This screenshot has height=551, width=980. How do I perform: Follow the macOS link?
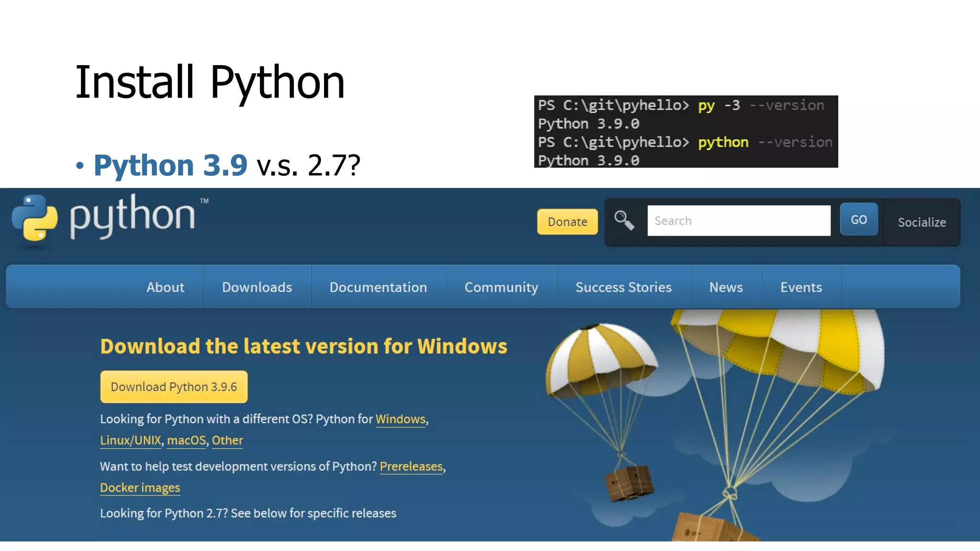(x=187, y=440)
